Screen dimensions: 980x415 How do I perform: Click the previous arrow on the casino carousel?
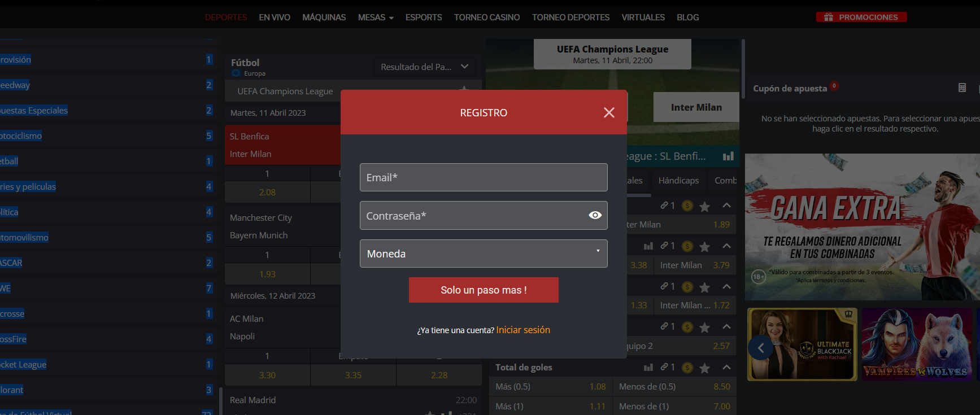point(761,348)
